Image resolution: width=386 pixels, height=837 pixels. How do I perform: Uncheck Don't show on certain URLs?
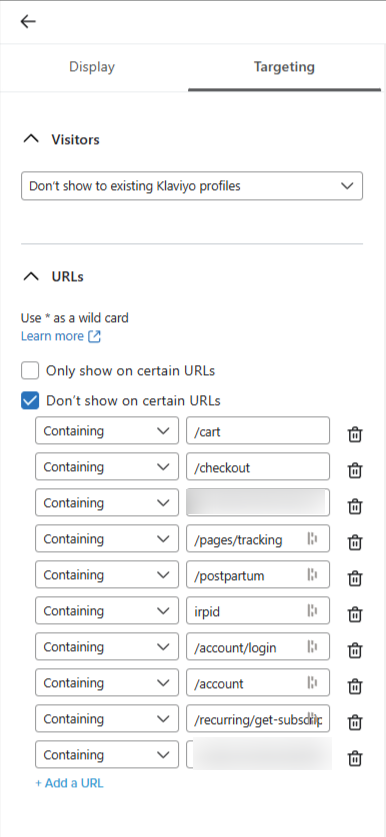tap(30, 400)
